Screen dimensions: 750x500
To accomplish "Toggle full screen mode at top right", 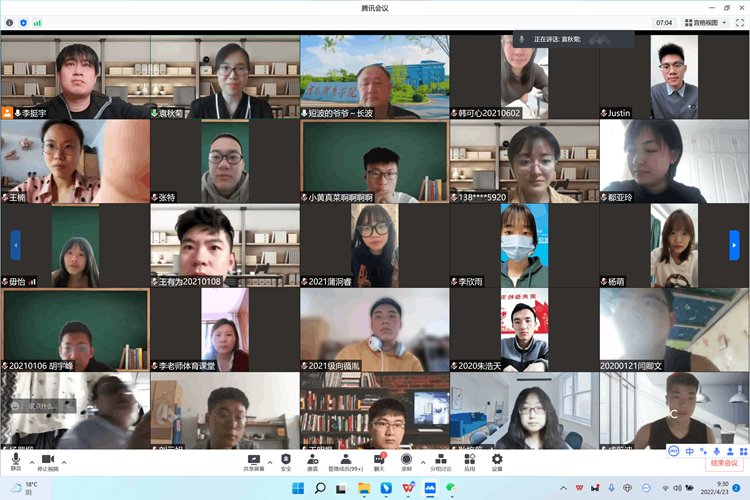I will 740,22.
